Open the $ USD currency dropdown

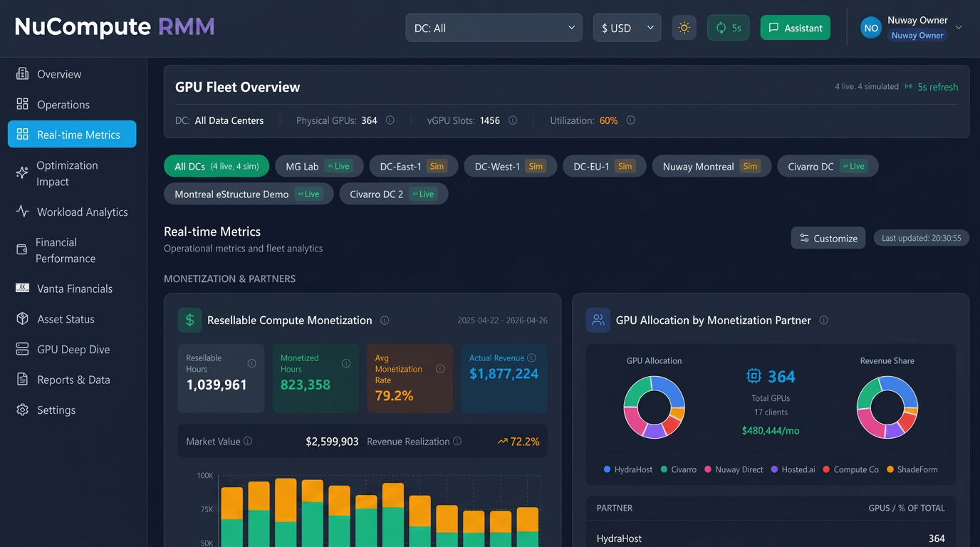(x=627, y=28)
